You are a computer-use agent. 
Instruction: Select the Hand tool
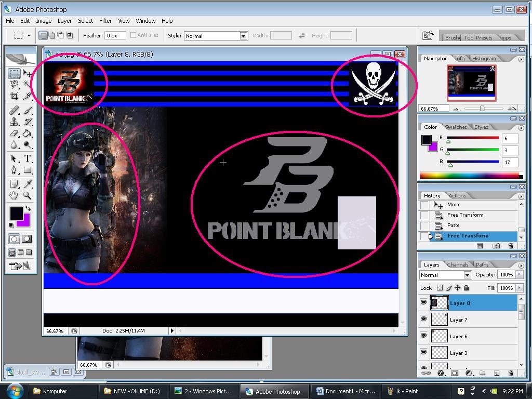(x=14, y=195)
